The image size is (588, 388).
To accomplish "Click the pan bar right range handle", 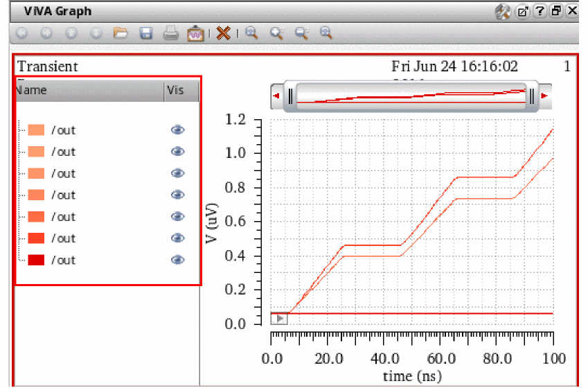I will coord(532,96).
